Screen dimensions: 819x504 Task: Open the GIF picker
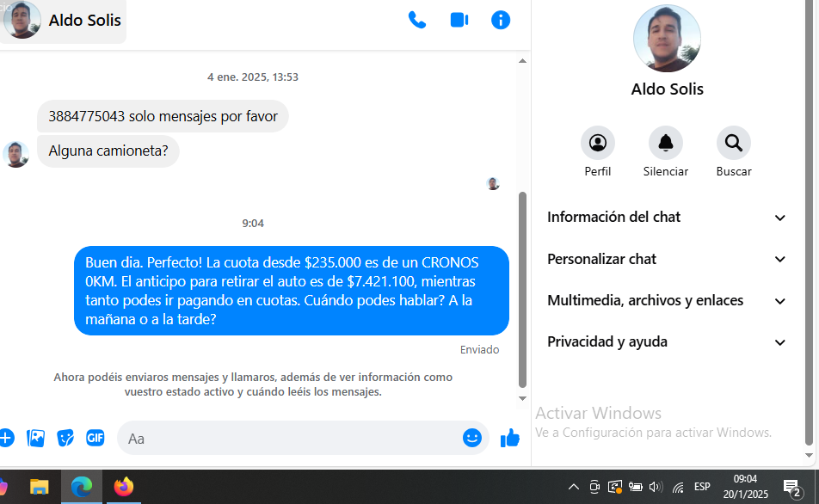click(x=95, y=438)
